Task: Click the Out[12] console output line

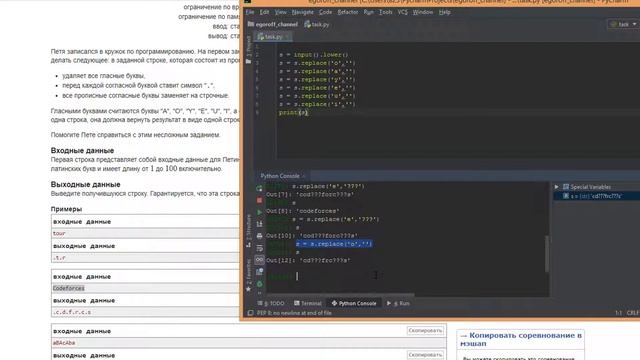Action: [309, 260]
